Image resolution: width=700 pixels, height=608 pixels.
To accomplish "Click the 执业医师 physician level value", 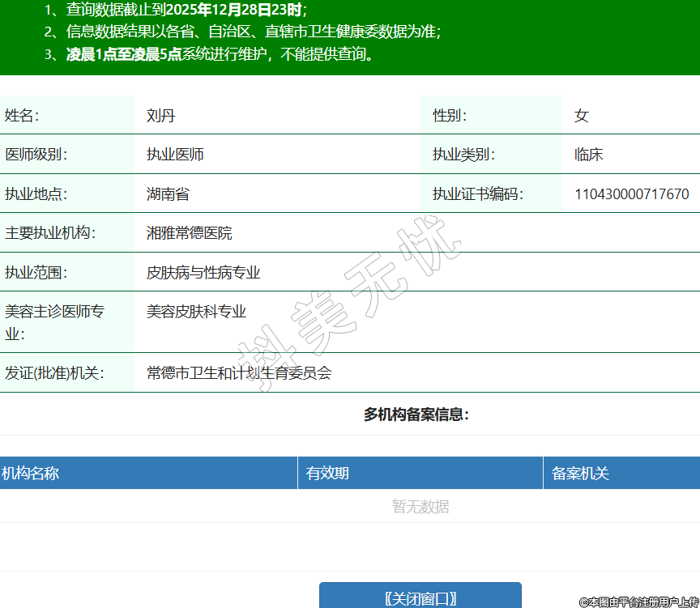I will 175,155.
